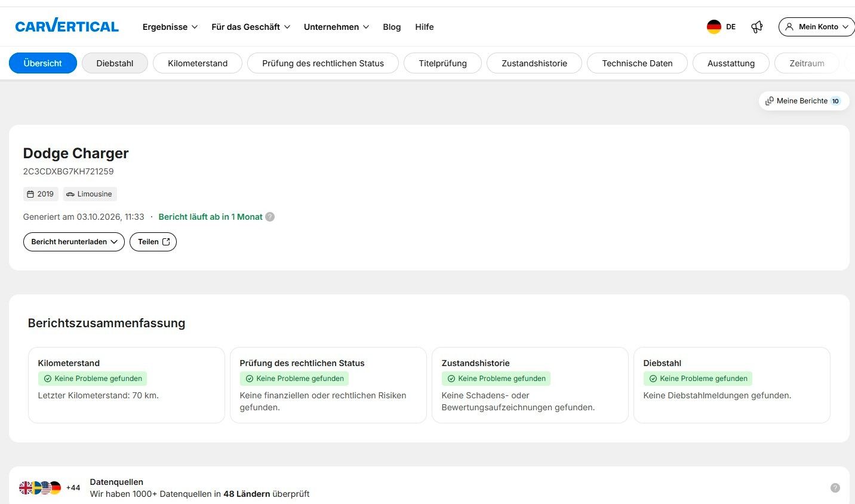This screenshot has height=504, width=855.
Task: Click the VIN 2C3CDXBG7KH721259
Action: (x=69, y=171)
